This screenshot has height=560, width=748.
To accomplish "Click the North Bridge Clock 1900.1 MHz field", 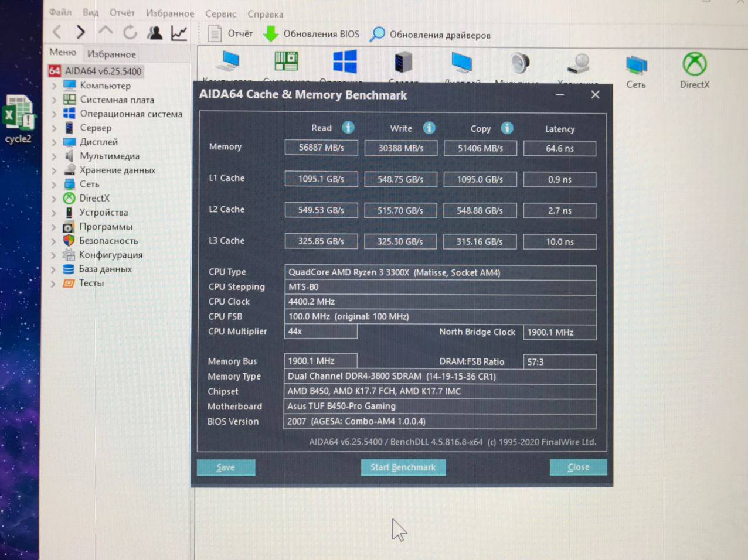I will click(x=559, y=332).
